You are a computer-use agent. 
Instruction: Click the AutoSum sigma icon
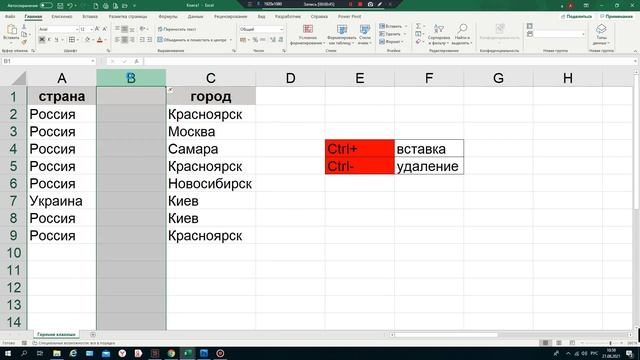pyautogui.click(x=418, y=26)
